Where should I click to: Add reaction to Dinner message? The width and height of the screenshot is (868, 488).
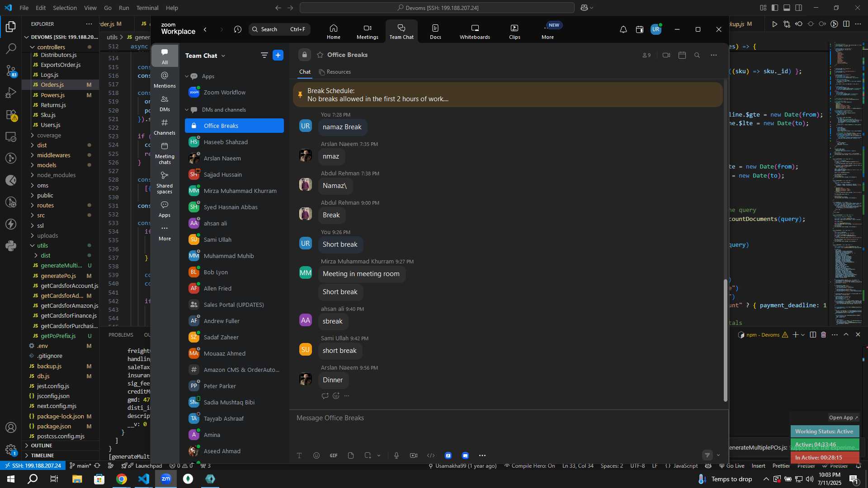pyautogui.click(x=336, y=396)
